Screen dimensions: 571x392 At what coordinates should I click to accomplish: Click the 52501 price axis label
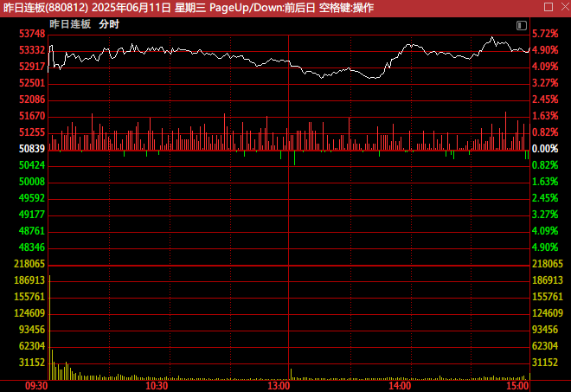point(32,83)
